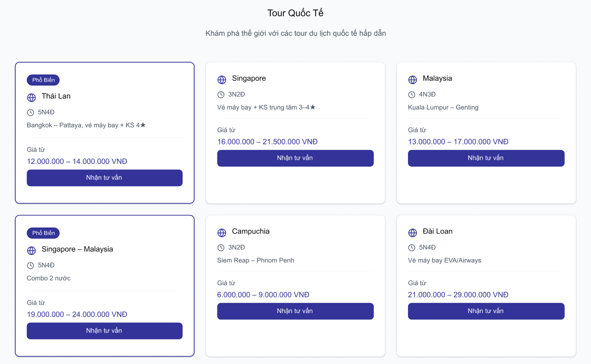Click the globe icon beside Đài Loan
The height and width of the screenshot is (364, 591).
(413, 233)
